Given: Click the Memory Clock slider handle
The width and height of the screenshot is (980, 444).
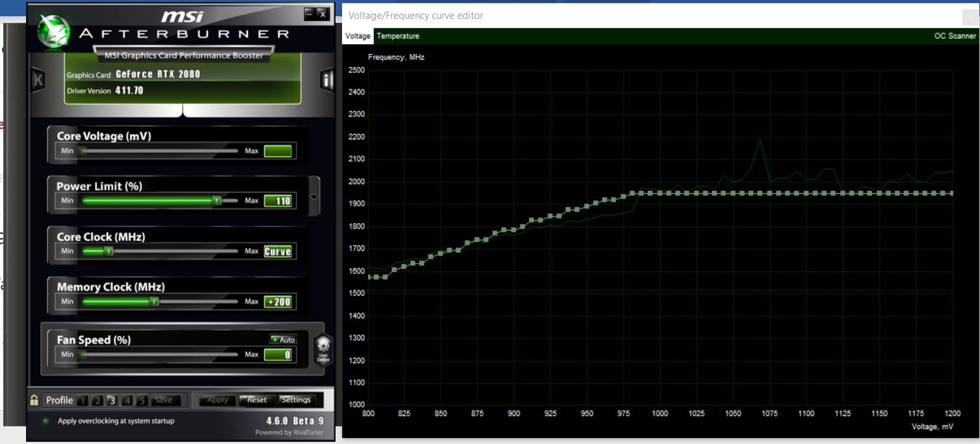Looking at the screenshot, I should [x=154, y=301].
